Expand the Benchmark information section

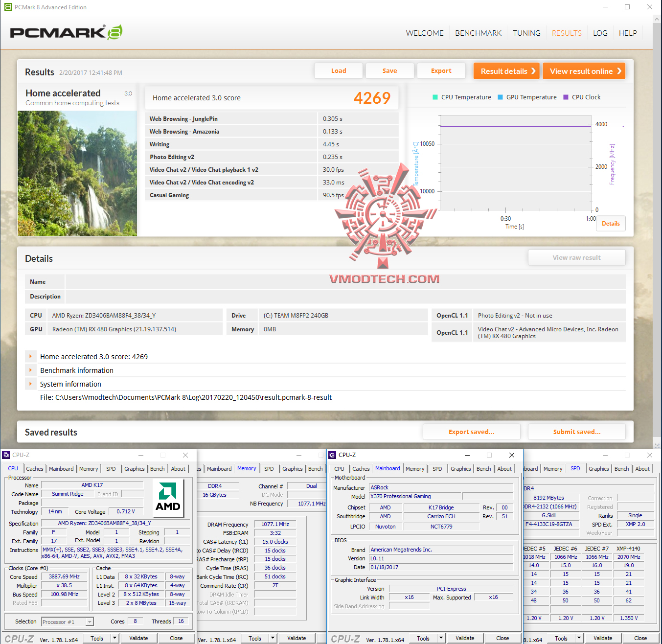pyautogui.click(x=30, y=370)
